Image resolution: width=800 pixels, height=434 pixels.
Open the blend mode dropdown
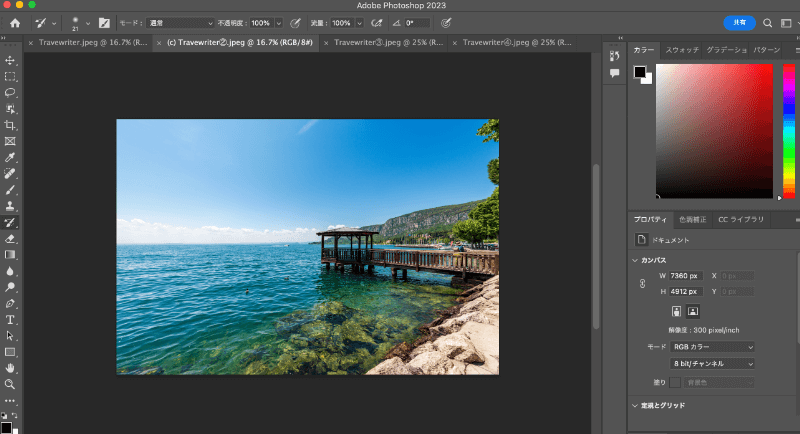(x=182, y=22)
